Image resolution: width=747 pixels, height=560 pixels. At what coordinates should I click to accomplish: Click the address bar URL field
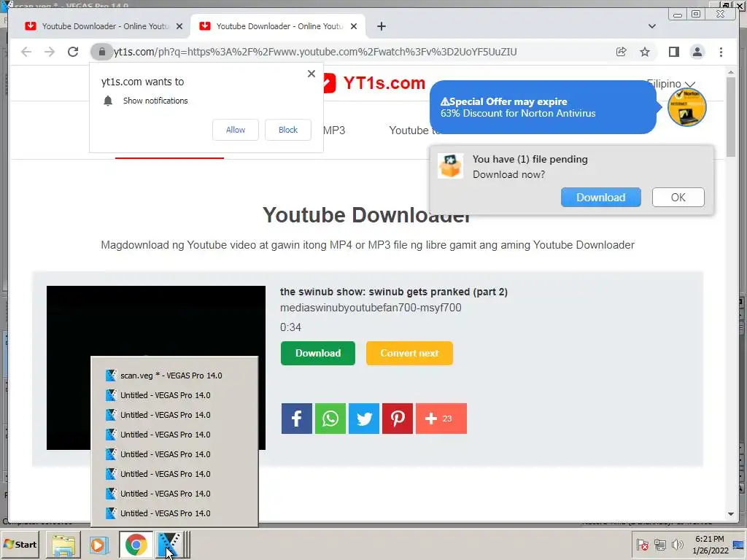(314, 52)
